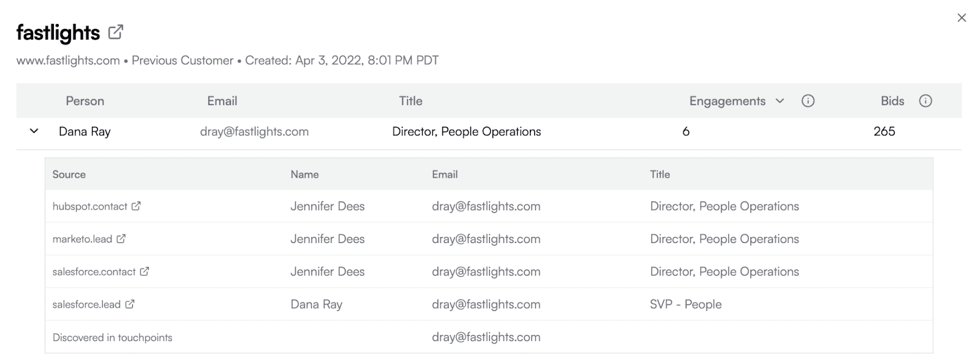
Task: Collapse the Dana Ray row
Action: 34,131
